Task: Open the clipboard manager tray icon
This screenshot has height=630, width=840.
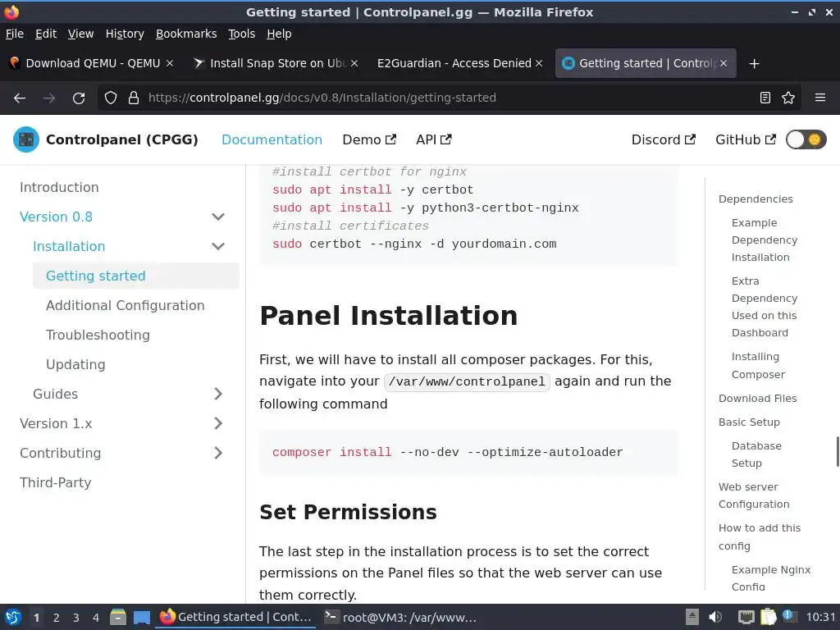Action: pyautogui.click(x=768, y=617)
